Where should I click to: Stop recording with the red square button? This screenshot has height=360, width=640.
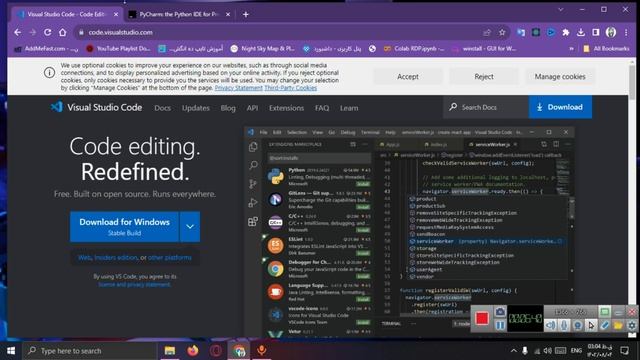coord(482,318)
